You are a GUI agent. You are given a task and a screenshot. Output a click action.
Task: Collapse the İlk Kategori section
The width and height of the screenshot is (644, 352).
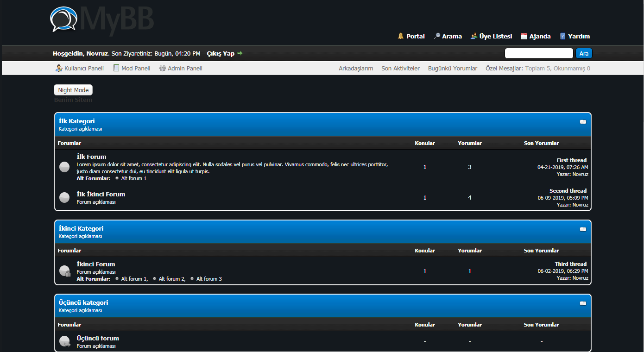[x=583, y=122]
